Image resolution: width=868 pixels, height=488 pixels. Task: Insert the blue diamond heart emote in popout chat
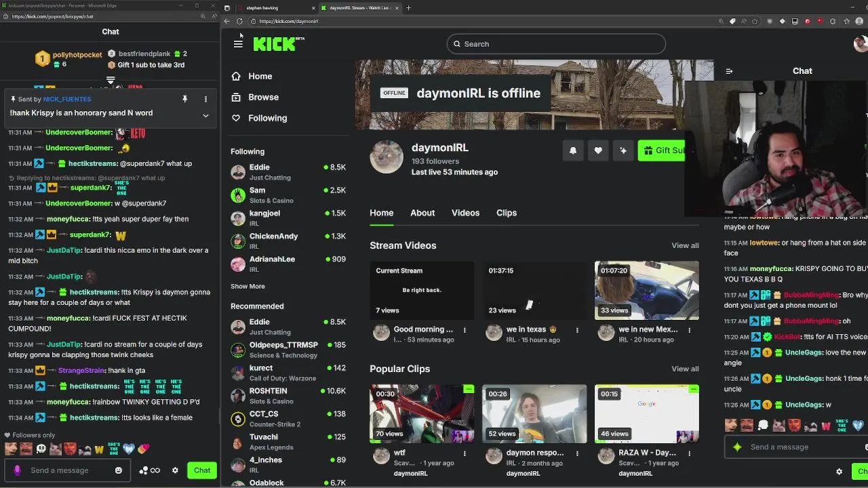pyautogui.click(x=129, y=449)
